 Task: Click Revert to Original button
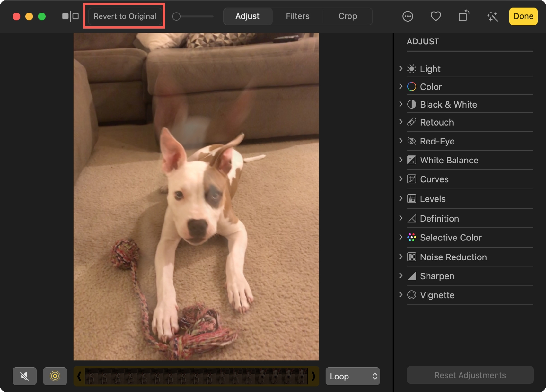tap(125, 16)
